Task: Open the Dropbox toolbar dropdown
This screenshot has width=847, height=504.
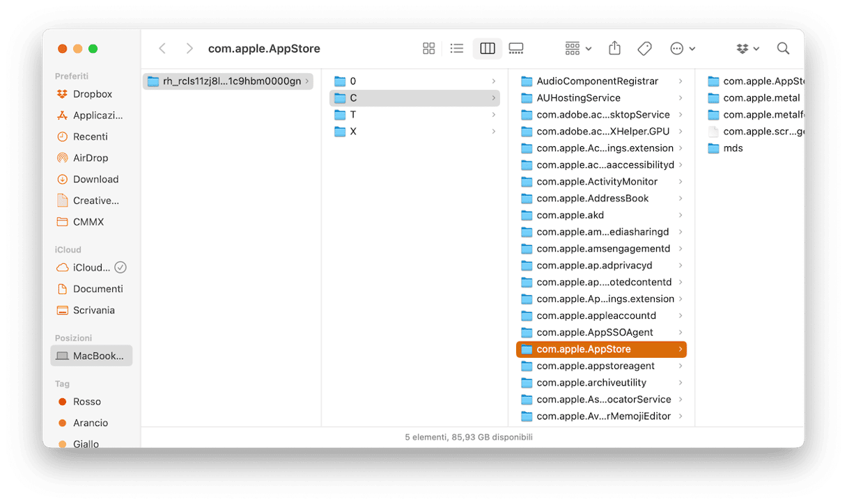Action: pyautogui.click(x=748, y=49)
